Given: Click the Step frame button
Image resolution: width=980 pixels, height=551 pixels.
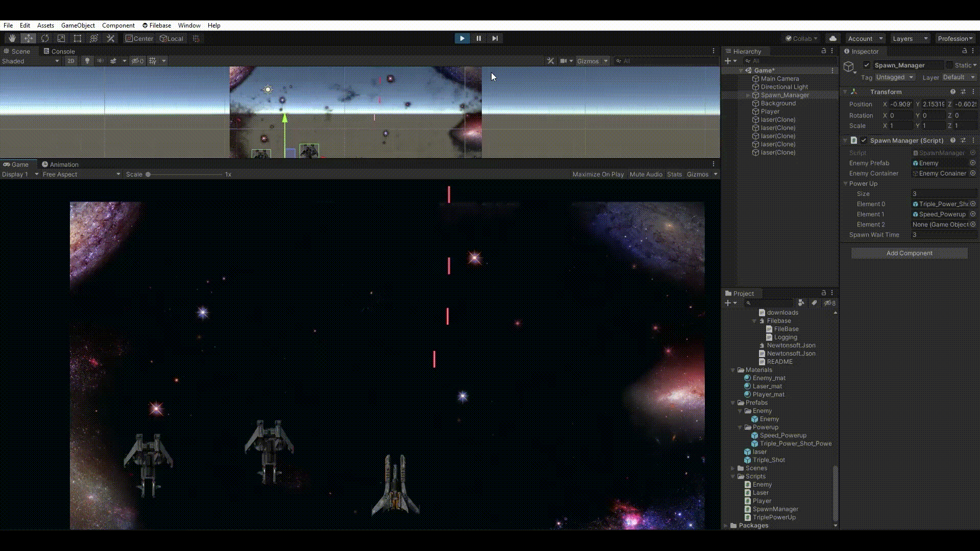Looking at the screenshot, I should pyautogui.click(x=495, y=38).
